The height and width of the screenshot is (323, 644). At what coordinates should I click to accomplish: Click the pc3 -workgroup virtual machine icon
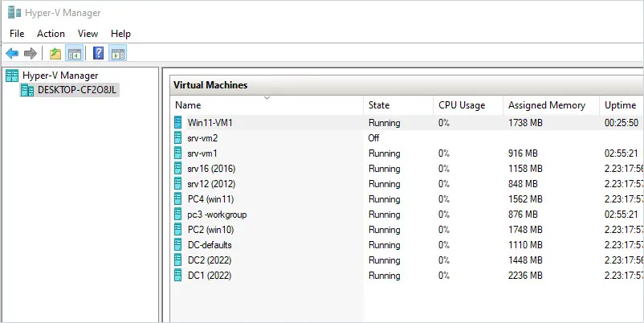pos(177,214)
